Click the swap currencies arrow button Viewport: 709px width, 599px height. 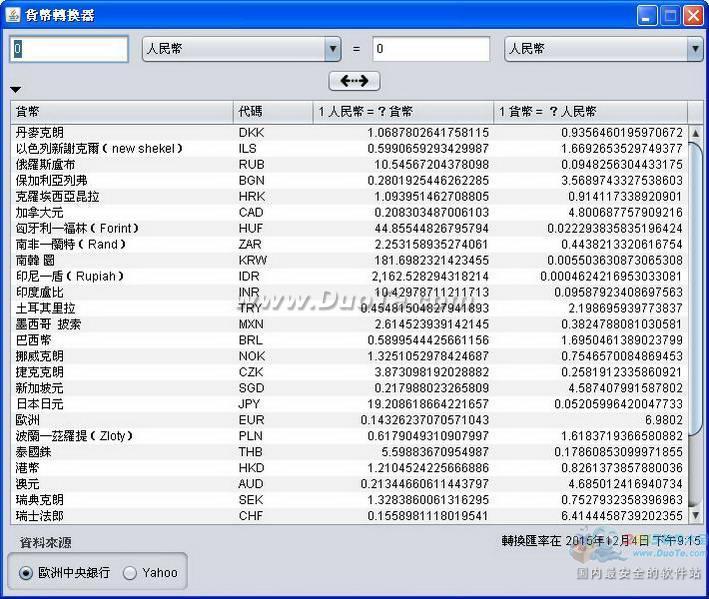[x=354, y=81]
